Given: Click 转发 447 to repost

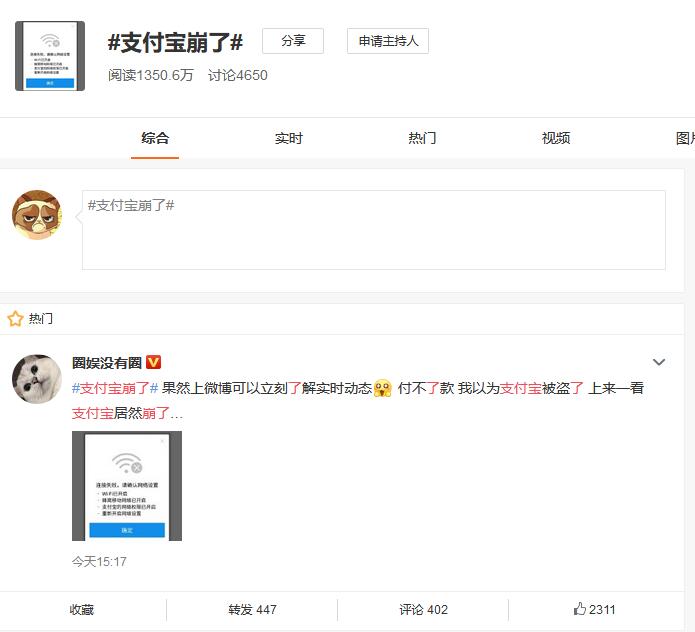Looking at the screenshot, I should 252,609.
